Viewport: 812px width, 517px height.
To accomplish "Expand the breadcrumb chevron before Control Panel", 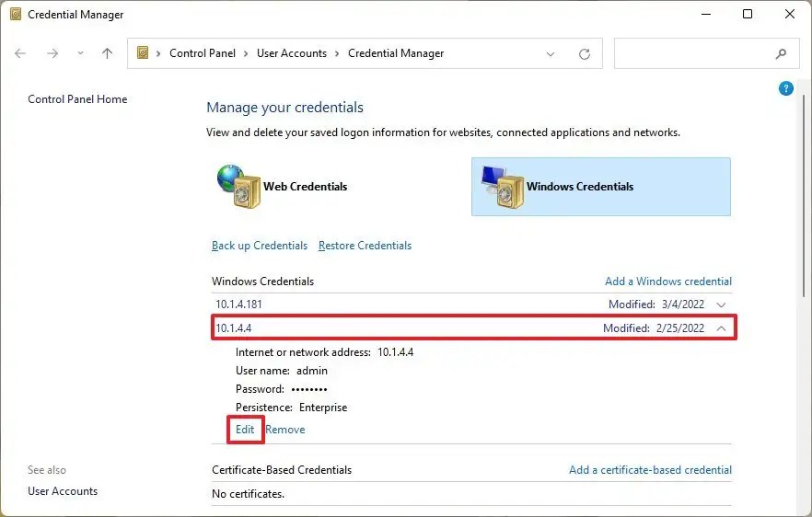I will [x=158, y=54].
